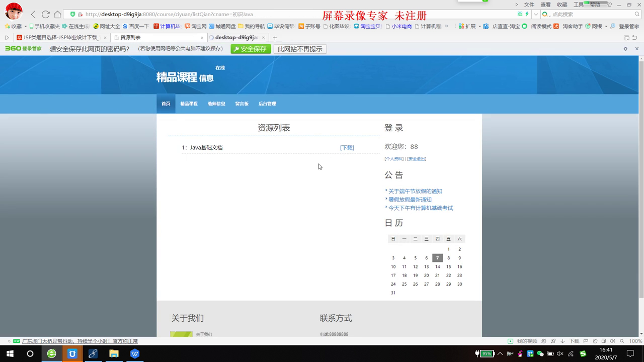Image resolution: width=644 pixels, height=362 pixels.
Task: Click the 下载 link for Java基础文档
Action: (347, 147)
